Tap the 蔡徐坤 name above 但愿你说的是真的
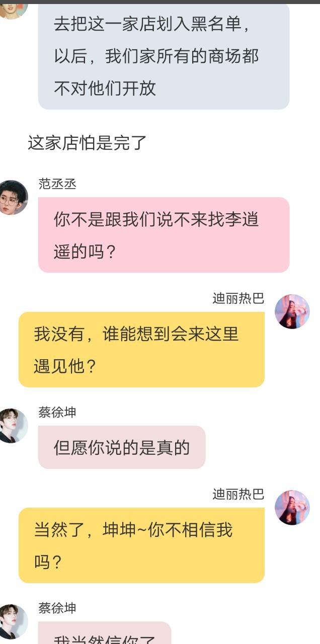This screenshot has width=320, height=644. click(x=57, y=413)
